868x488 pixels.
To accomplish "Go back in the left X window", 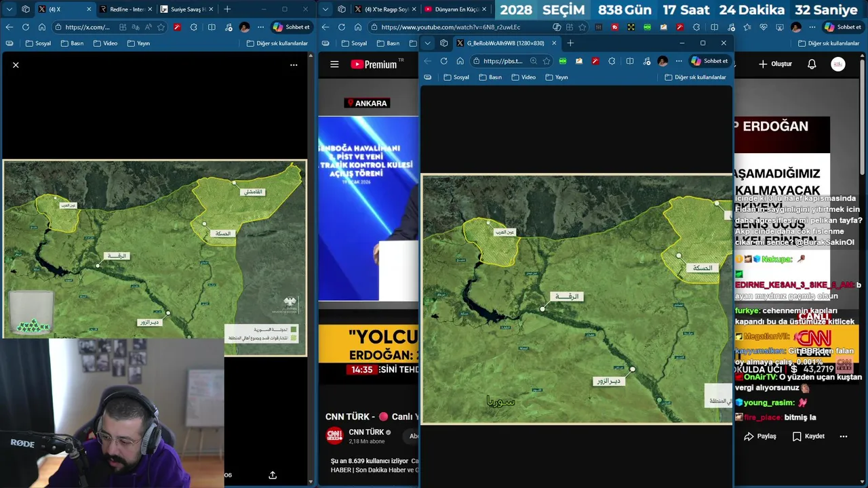I will coord(9,27).
